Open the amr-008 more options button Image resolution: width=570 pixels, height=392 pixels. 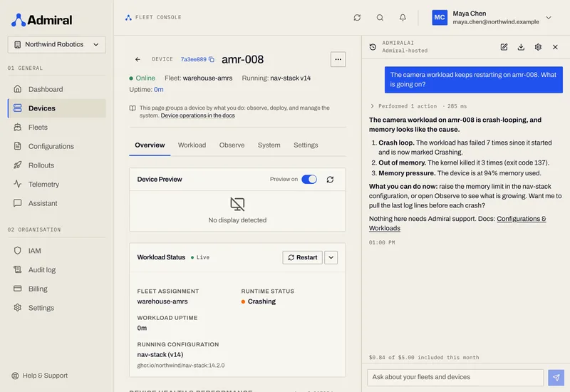[338, 59]
